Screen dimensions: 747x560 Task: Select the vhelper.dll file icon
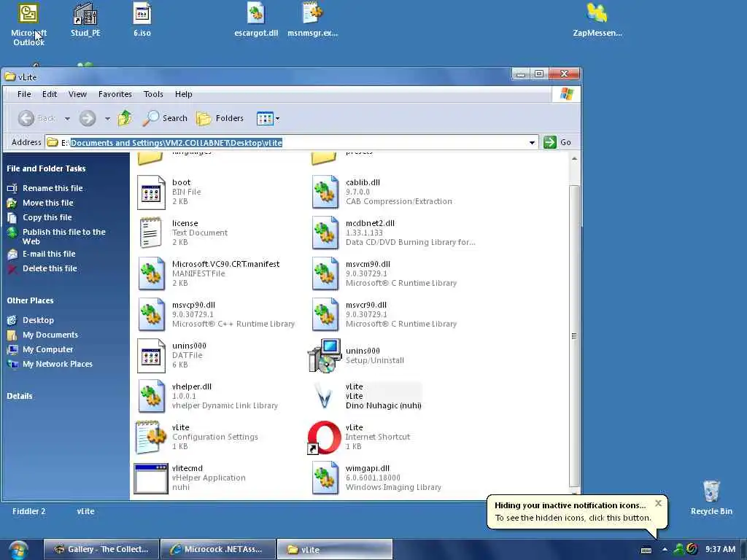click(x=151, y=396)
